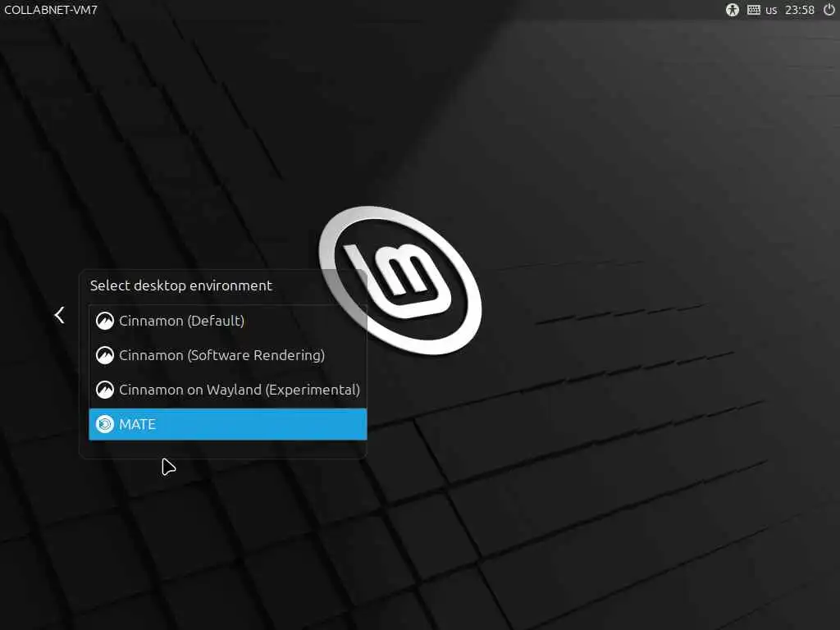Viewport: 840px width, 630px height.
Task: Open the on-screen keyboard icon
Action: point(753,10)
